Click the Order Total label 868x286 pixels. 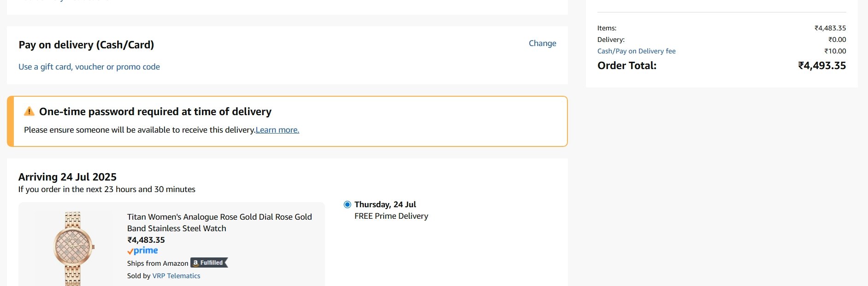pyautogui.click(x=627, y=65)
